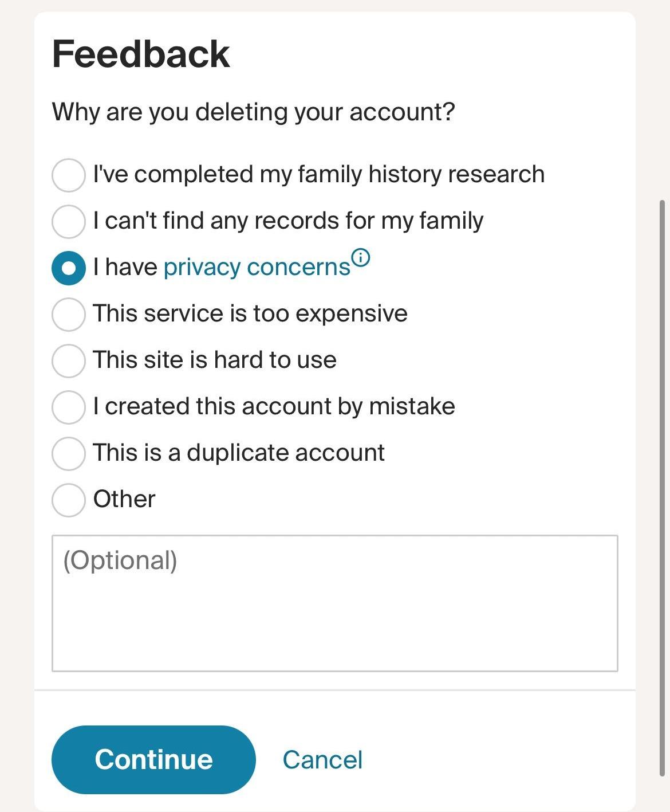Select "I created this account by mistake" radio
The width and height of the screenshot is (670, 812).
[x=69, y=407]
